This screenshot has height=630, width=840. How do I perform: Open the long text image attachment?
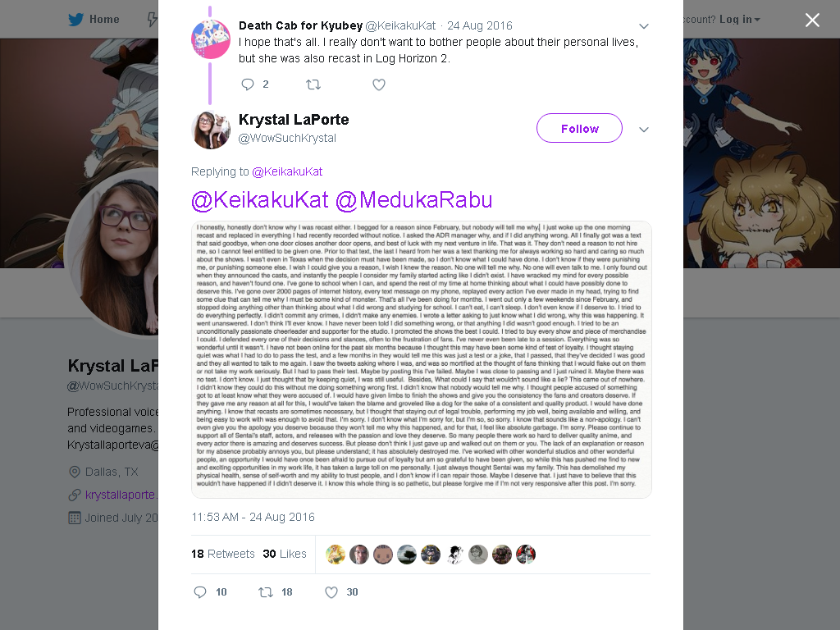[422, 359]
